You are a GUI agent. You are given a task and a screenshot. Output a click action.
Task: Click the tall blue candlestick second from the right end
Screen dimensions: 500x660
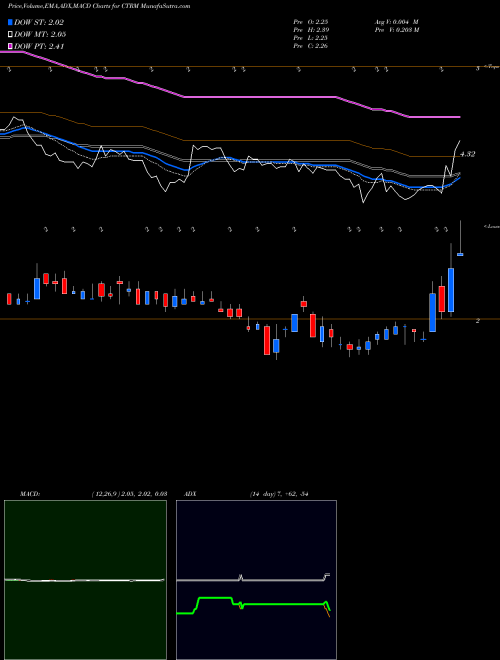[451, 290]
